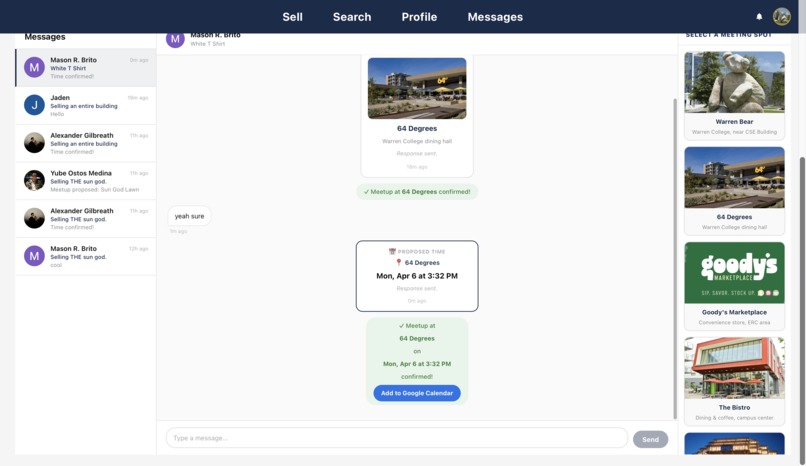
Task: Click the "yeah sure" message bubble
Action: point(189,216)
